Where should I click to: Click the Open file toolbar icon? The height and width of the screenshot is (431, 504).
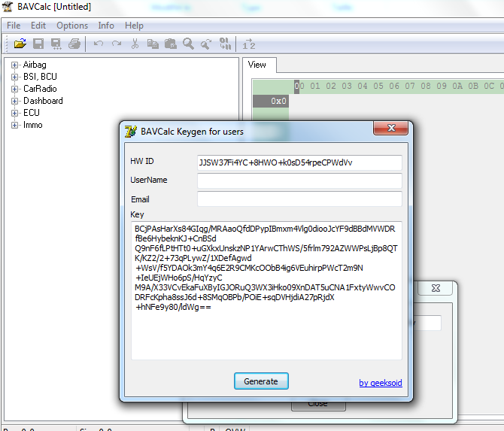(20, 44)
